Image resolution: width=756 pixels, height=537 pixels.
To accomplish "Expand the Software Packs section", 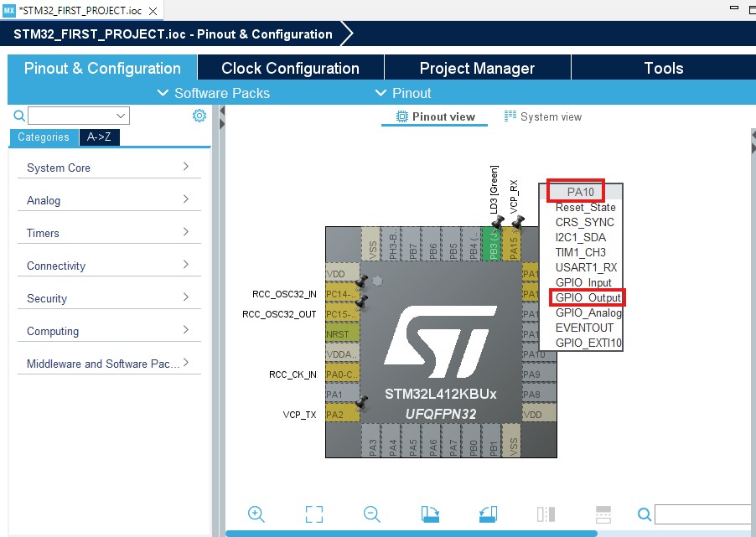I will [x=212, y=94].
